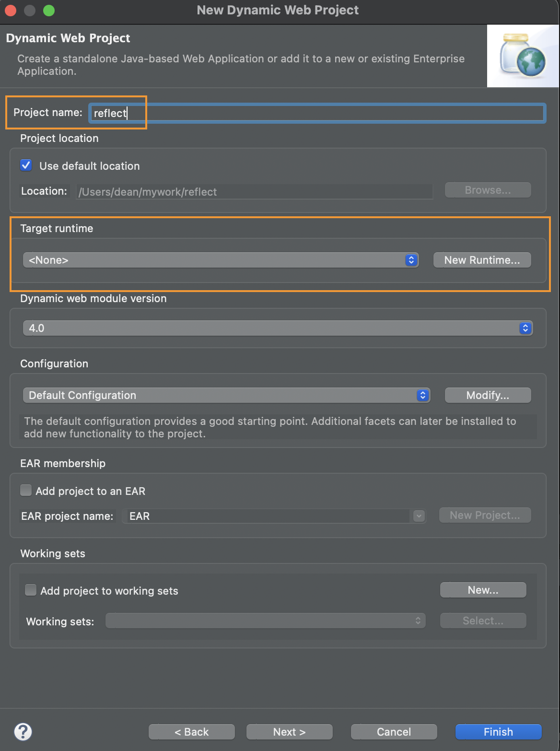Click the New Project... button
Screen dimensions: 560x751
[x=485, y=515]
